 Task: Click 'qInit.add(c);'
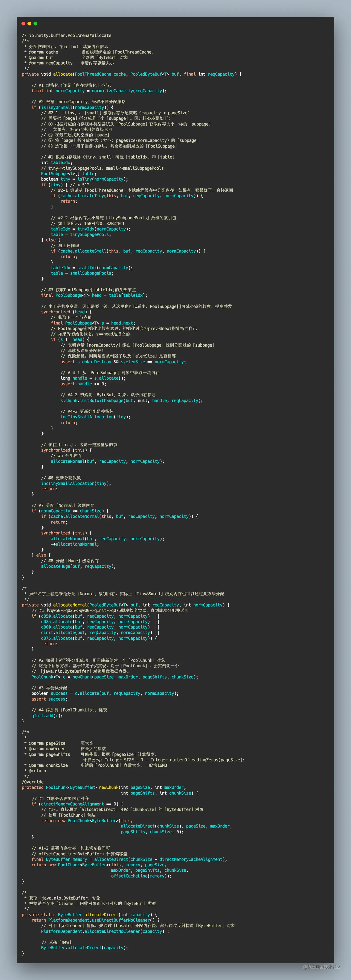coord(47,716)
